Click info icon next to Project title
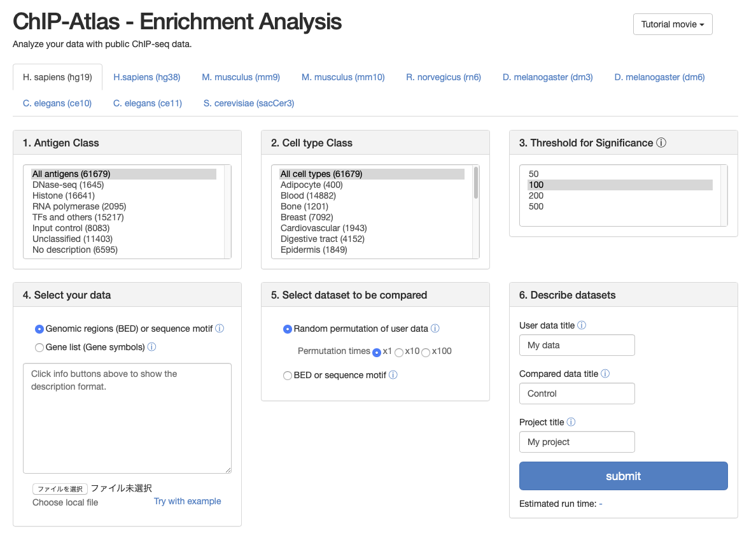This screenshot has width=756, height=545. tap(571, 423)
